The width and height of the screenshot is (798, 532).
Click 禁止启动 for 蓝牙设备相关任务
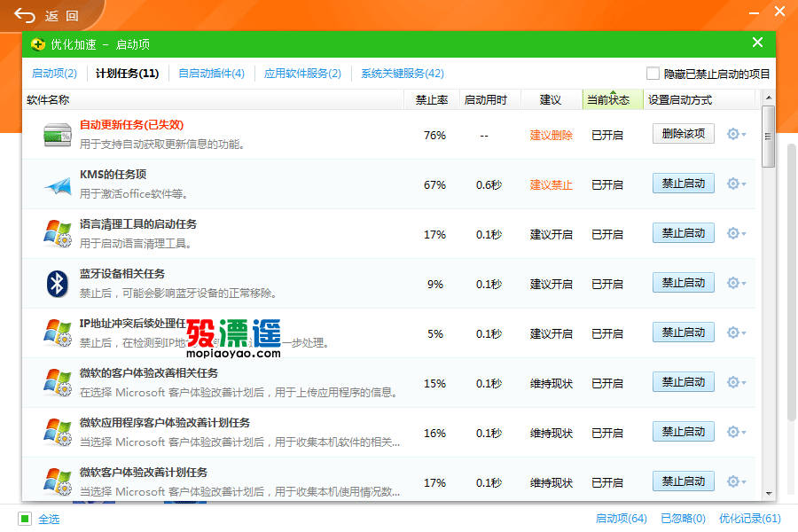(x=684, y=283)
